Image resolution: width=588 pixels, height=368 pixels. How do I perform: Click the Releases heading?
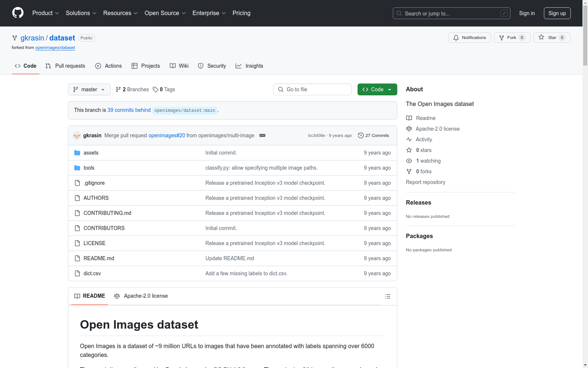[x=419, y=202]
